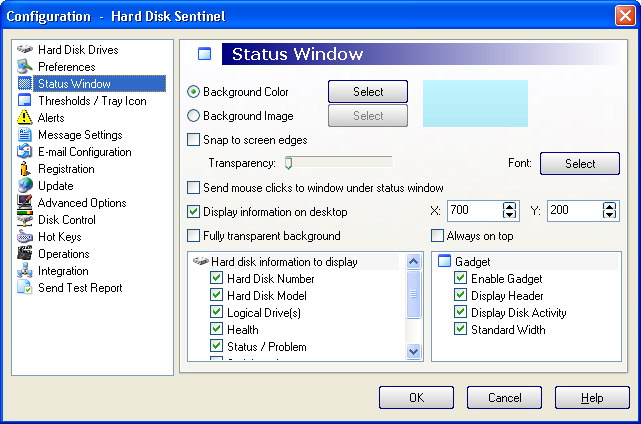Click the X position input field
Viewport: 641px width, 424px height.
coord(474,211)
